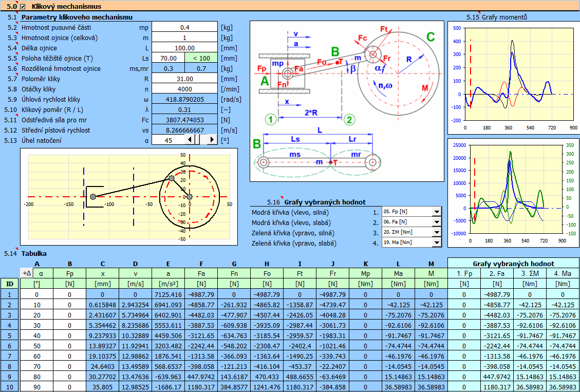Click the 3. ΣM column header

tap(530, 274)
